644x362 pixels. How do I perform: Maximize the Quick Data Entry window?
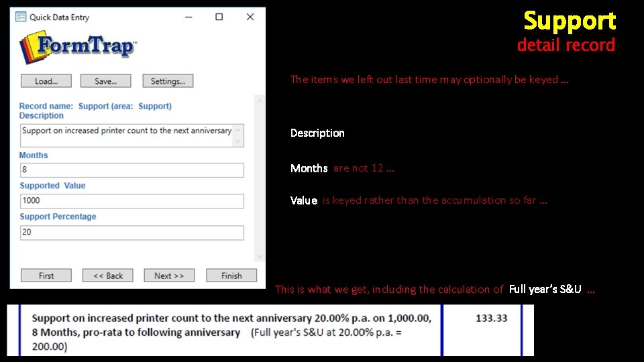click(219, 17)
